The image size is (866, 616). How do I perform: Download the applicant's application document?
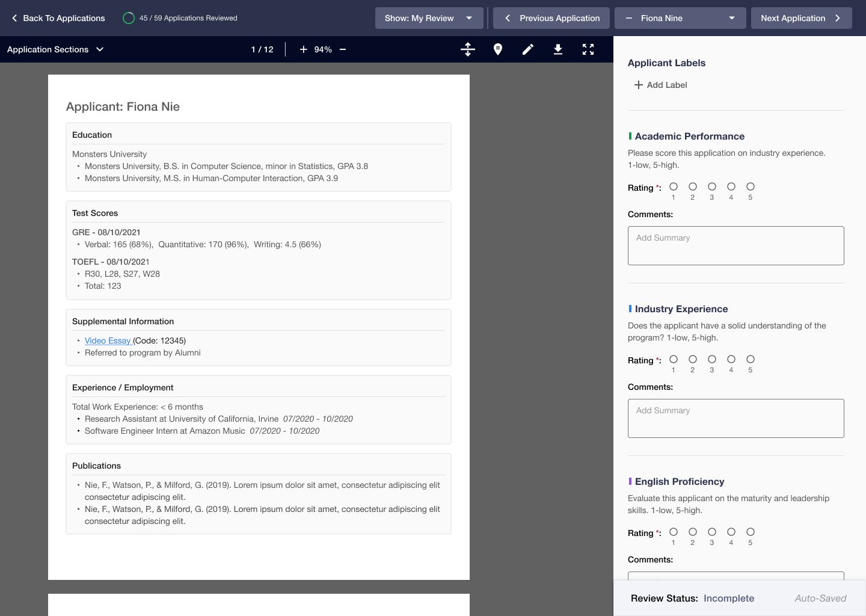click(x=558, y=49)
